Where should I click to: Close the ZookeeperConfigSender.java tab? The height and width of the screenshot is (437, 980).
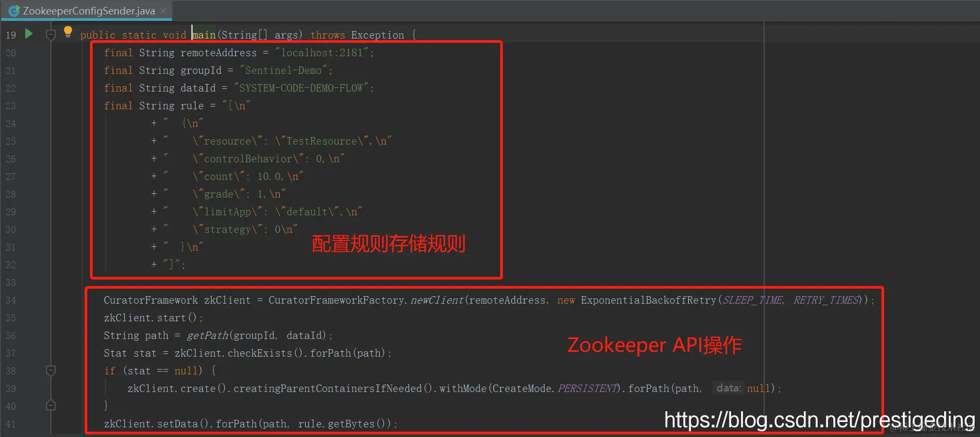pyautogui.click(x=163, y=11)
